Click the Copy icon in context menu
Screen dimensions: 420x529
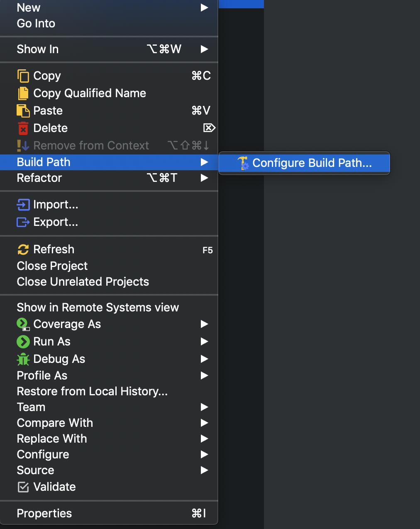click(23, 76)
